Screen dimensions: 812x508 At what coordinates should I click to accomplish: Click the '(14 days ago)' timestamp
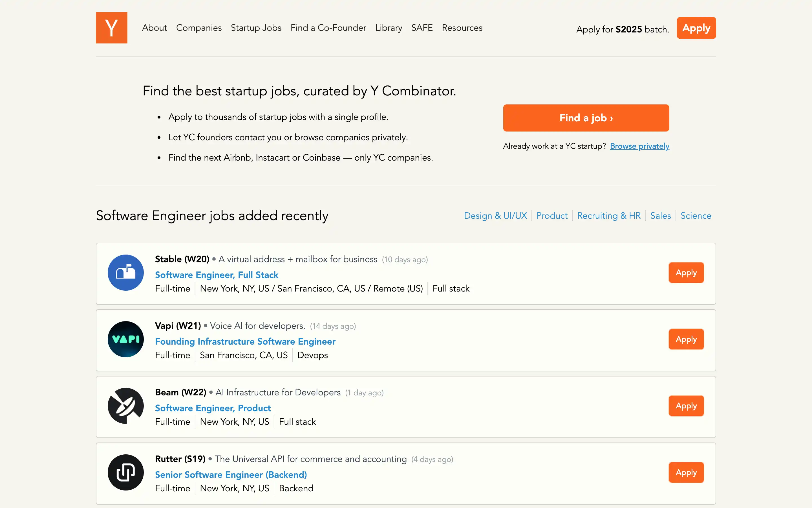coord(333,326)
